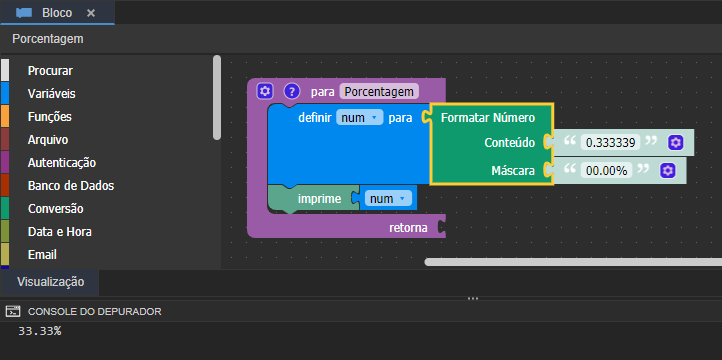Open the Visualização tab
Image resolution: width=722 pixels, height=360 pixels.
click(51, 282)
